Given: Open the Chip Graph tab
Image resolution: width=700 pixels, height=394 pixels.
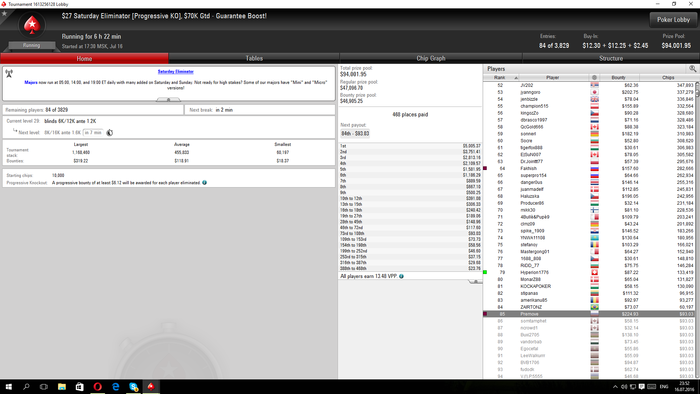Looking at the screenshot, I should click(431, 58).
